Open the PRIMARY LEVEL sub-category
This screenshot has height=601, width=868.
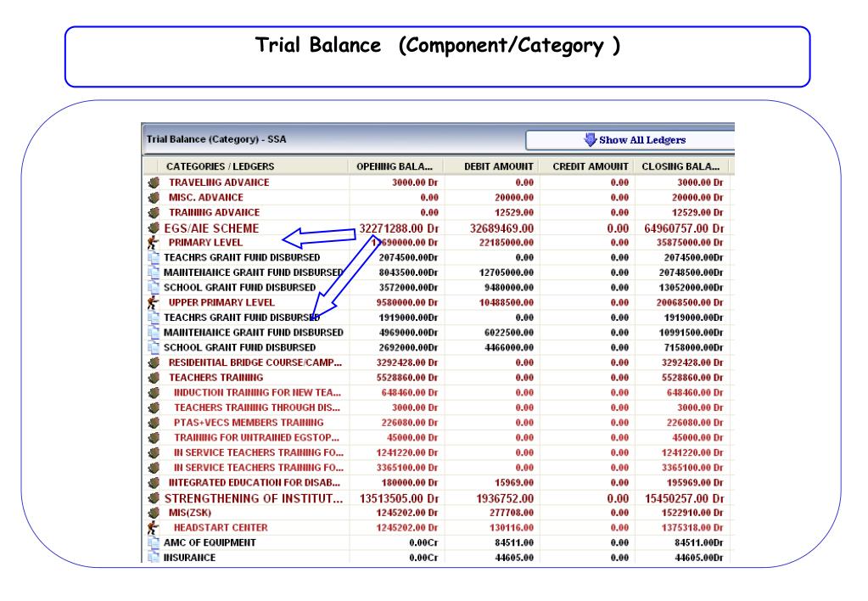[205, 243]
